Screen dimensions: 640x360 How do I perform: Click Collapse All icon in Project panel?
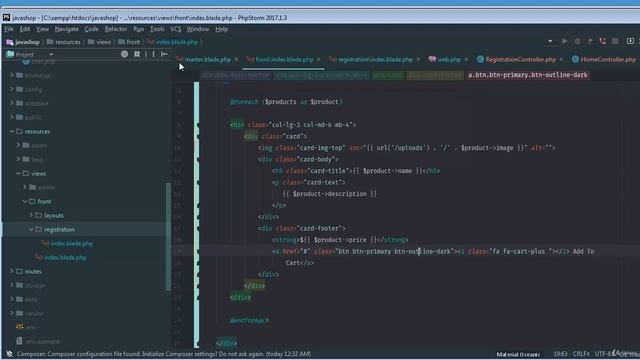[x=137, y=54]
